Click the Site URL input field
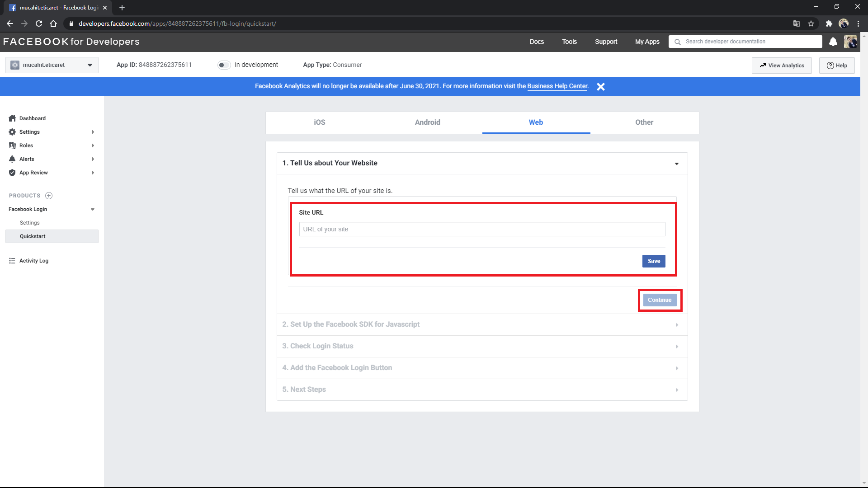 click(x=482, y=229)
